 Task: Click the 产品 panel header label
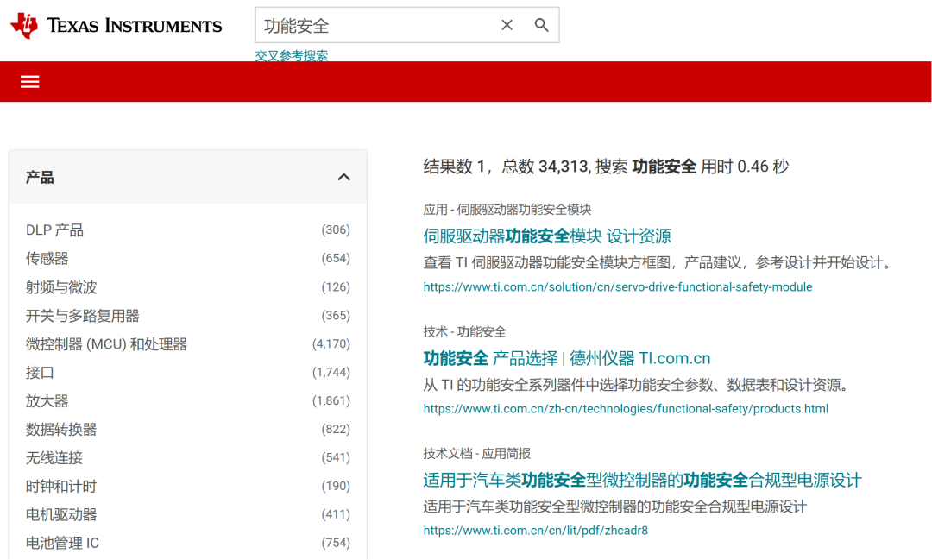[40, 177]
